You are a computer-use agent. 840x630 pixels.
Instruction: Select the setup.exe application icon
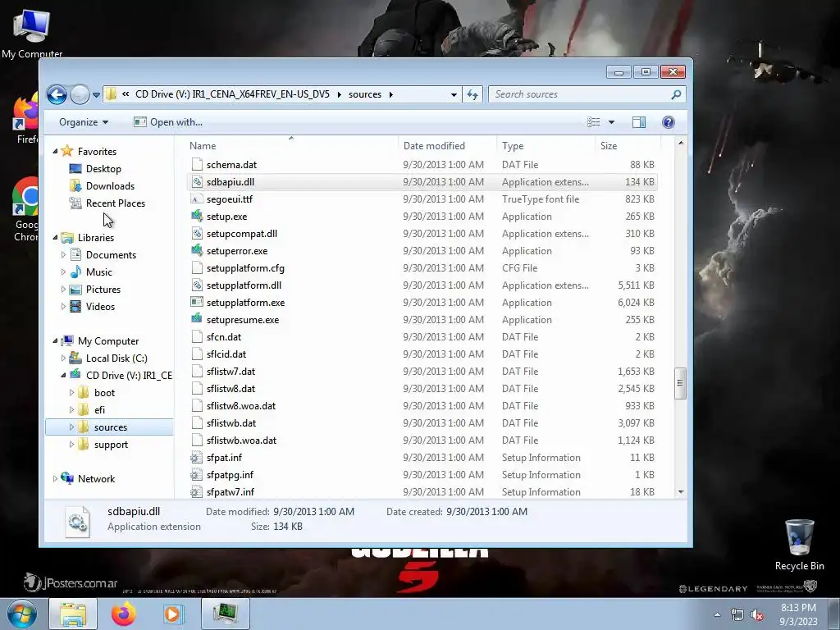click(197, 217)
